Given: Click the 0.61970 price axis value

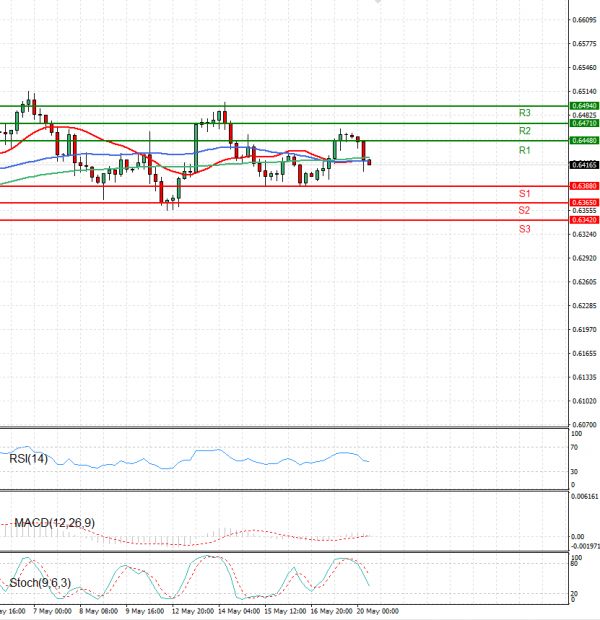Looking at the screenshot, I should 585,329.
